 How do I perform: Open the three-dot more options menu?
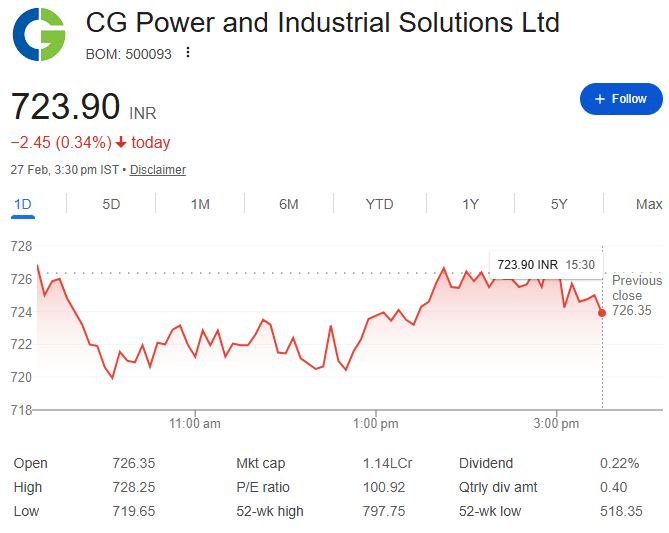187,53
